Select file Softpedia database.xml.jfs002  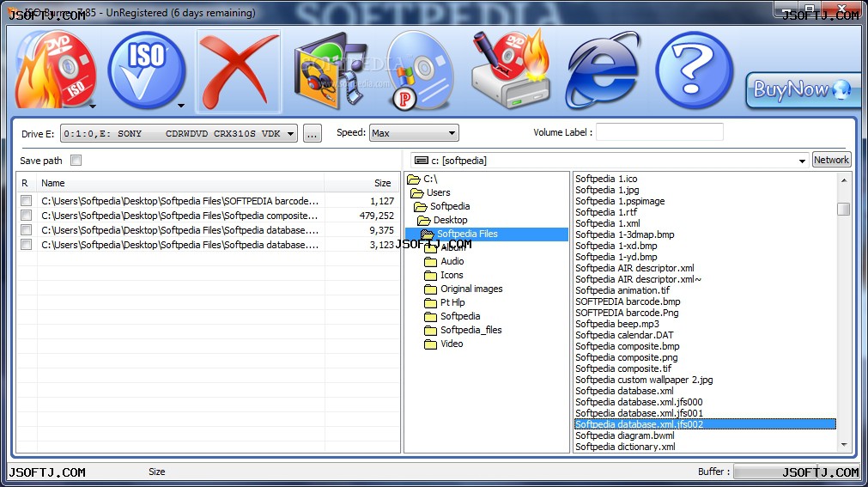[705, 424]
